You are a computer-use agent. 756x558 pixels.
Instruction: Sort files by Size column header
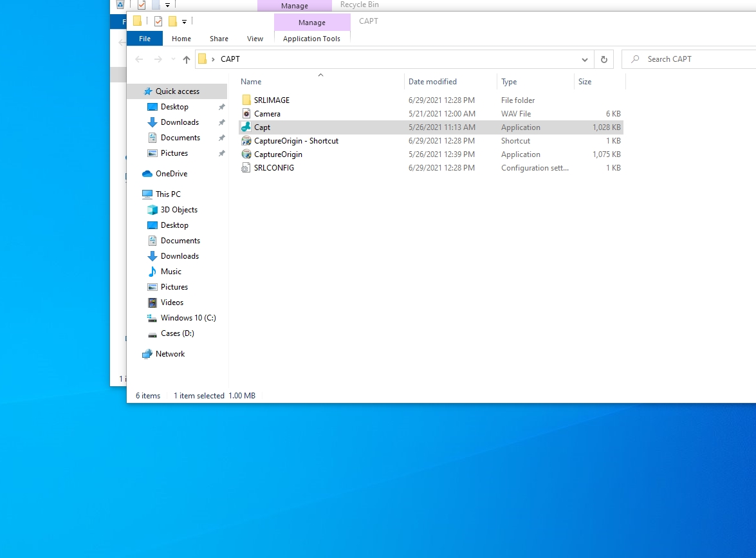point(585,82)
